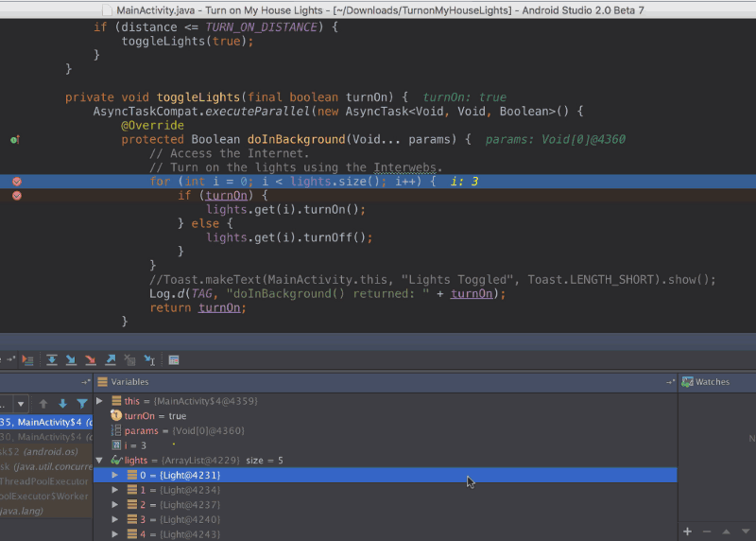The width and height of the screenshot is (756, 541).
Task: Click the Force Step Into red arrow
Action: click(x=91, y=360)
